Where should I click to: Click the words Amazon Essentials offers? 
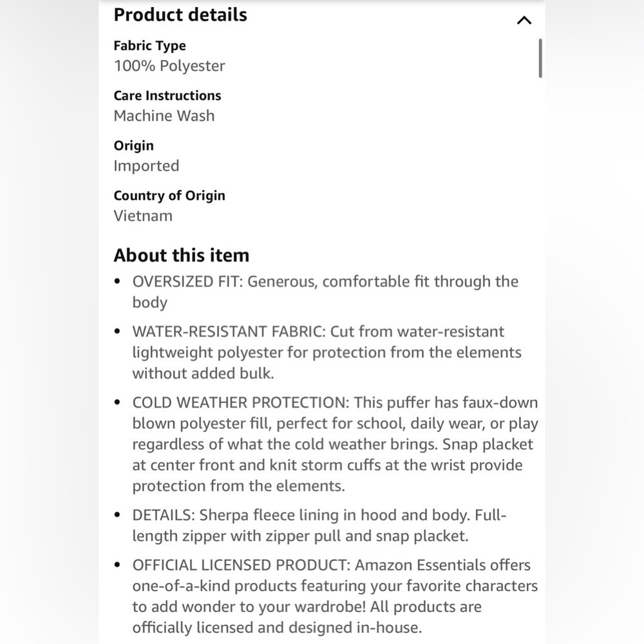point(442,565)
